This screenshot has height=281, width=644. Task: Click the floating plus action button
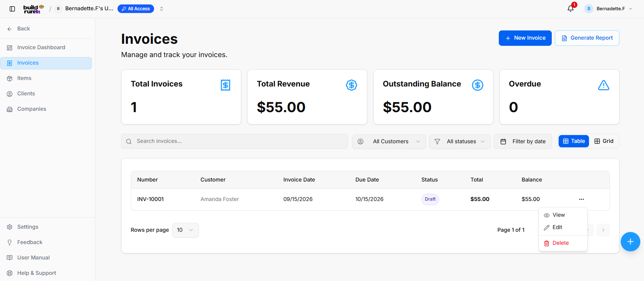click(x=630, y=242)
